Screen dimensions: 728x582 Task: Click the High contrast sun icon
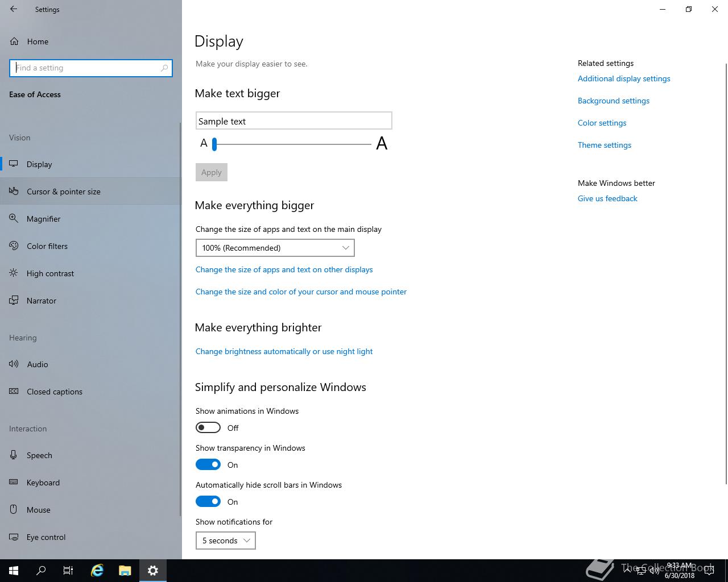pos(14,273)
